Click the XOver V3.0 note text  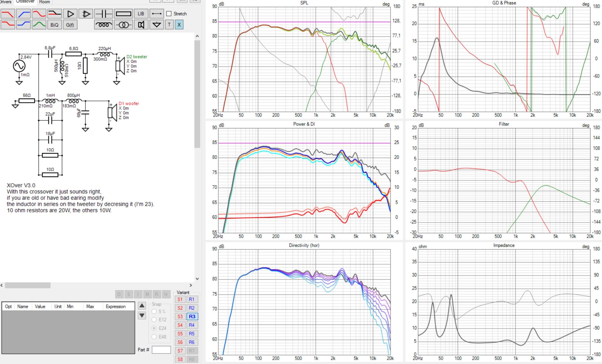[21, 185]
